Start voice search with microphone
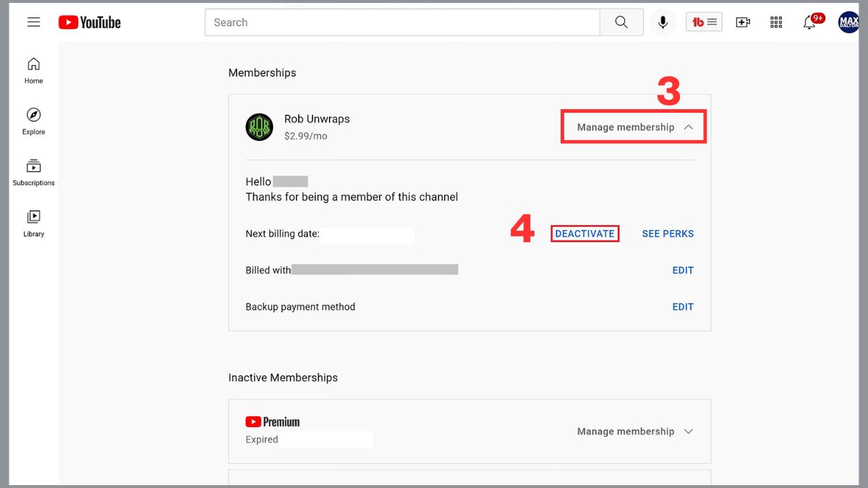Screen dimensions: 868x488 point(662,22)
